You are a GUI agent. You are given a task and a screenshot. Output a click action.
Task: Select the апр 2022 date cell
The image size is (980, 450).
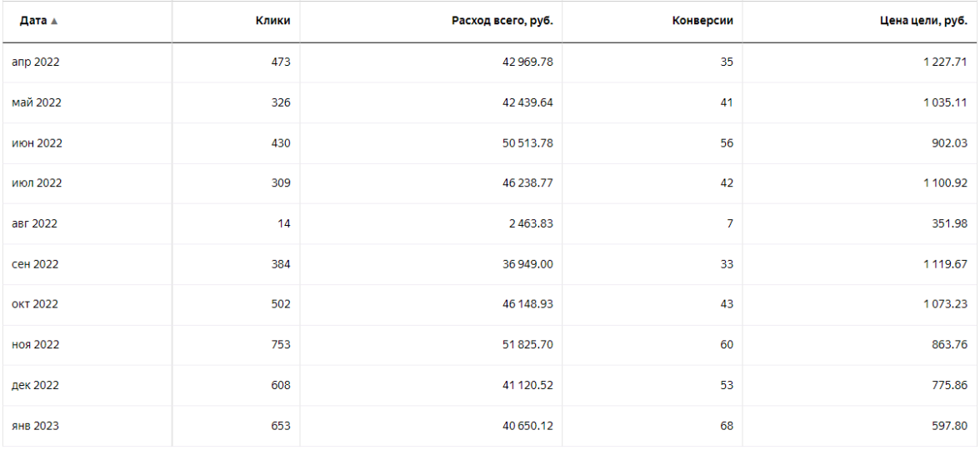tap(36, 62)
